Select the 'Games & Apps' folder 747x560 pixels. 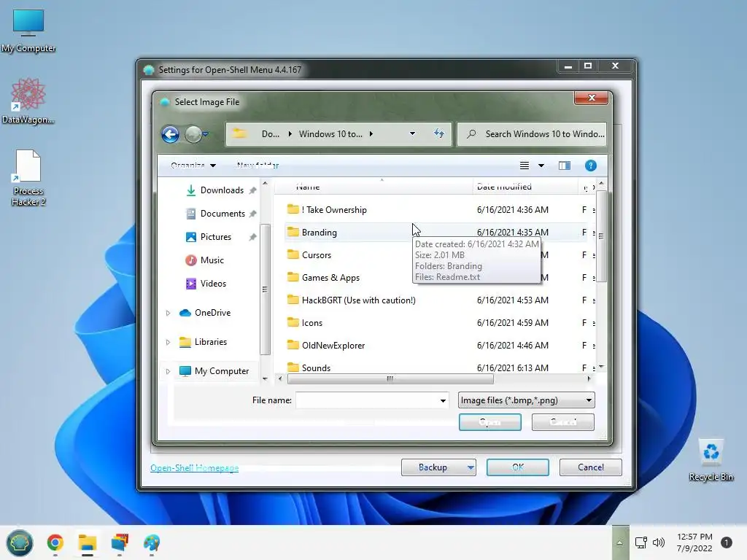[x=330, y=278]
